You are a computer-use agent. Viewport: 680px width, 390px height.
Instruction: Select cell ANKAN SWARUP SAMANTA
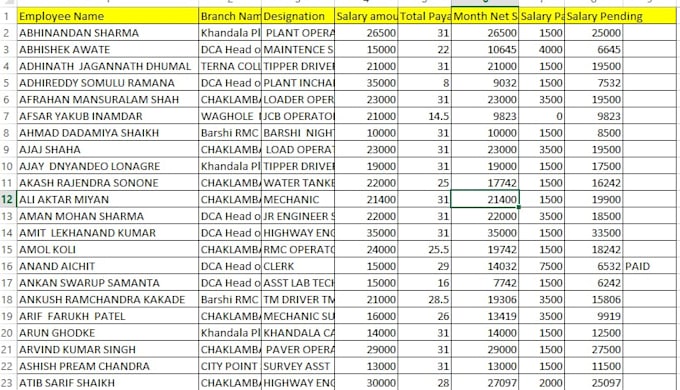[108, 283]
